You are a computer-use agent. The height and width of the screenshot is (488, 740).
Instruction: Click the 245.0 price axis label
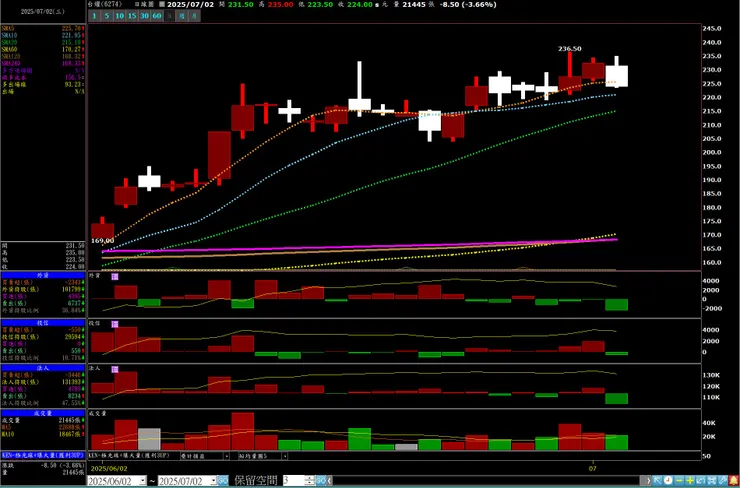pyautogui.click(x=712, y=28)
